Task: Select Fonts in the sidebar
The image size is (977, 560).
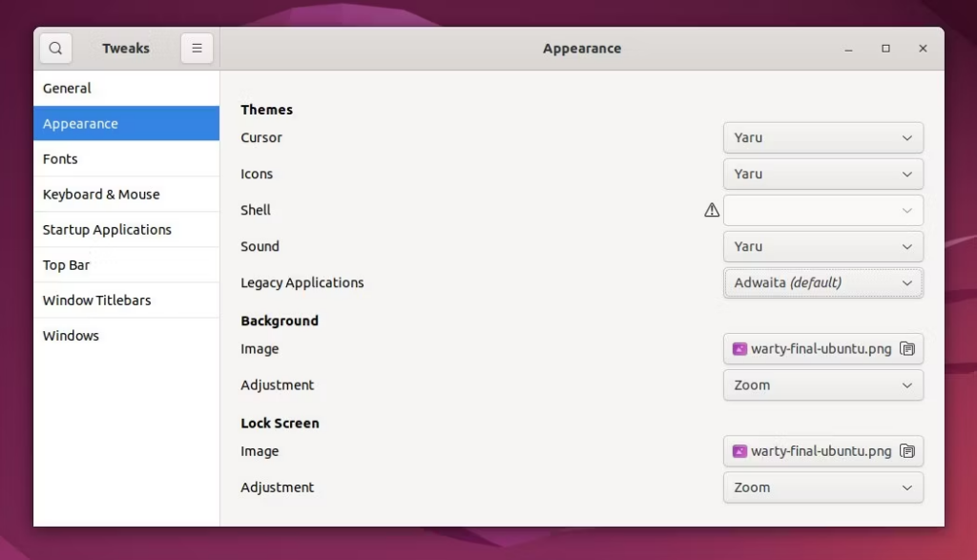Action: [127, 159]
